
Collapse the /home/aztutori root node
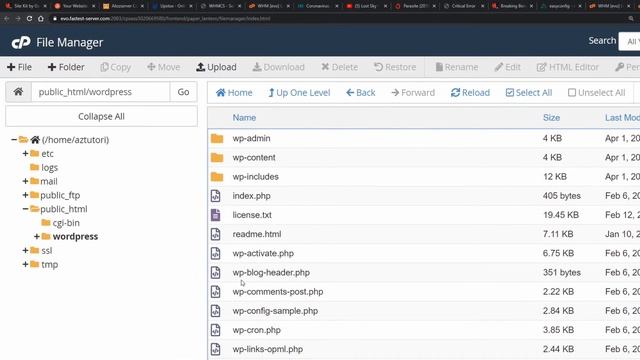tap(14, 140)
